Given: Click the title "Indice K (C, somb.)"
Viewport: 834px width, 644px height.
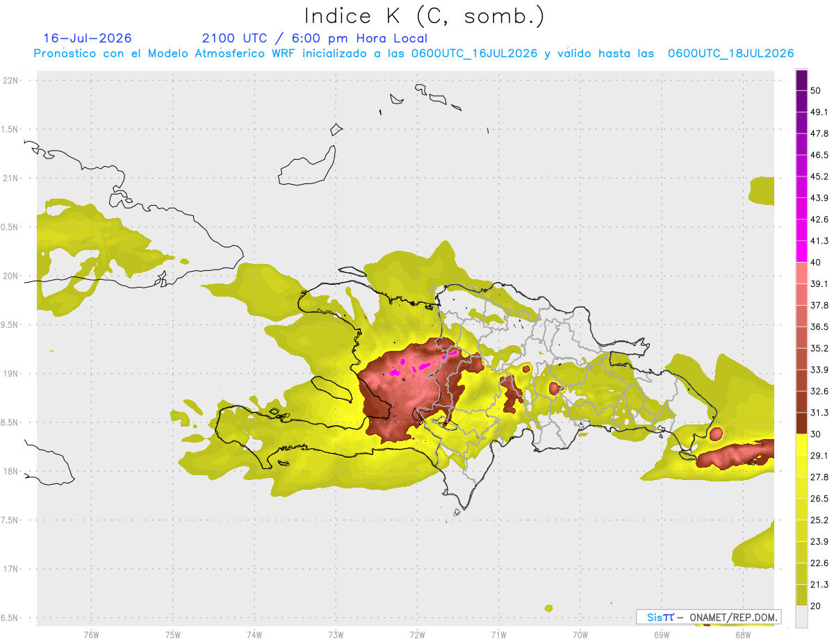Looking at the screenshot, I should pyautogui.click(x=425, y=16).
